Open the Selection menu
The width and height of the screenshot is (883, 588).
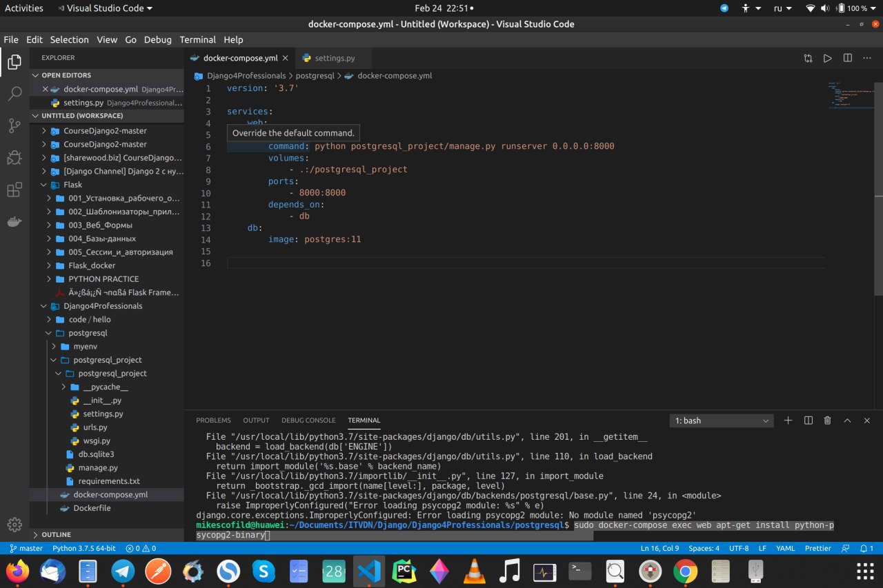pos(70,39)
